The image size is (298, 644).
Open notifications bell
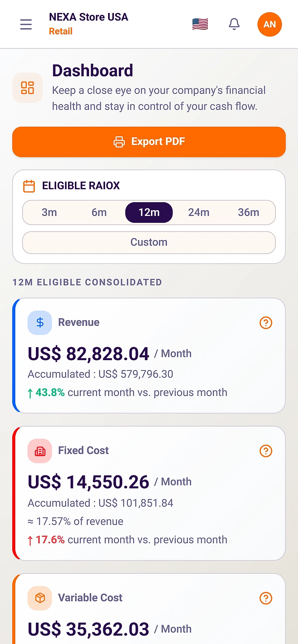[234, 24]
